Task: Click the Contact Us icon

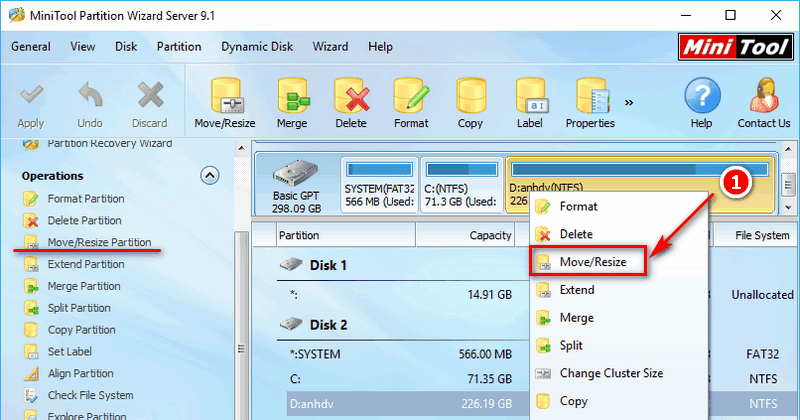Action: (764, 95)
